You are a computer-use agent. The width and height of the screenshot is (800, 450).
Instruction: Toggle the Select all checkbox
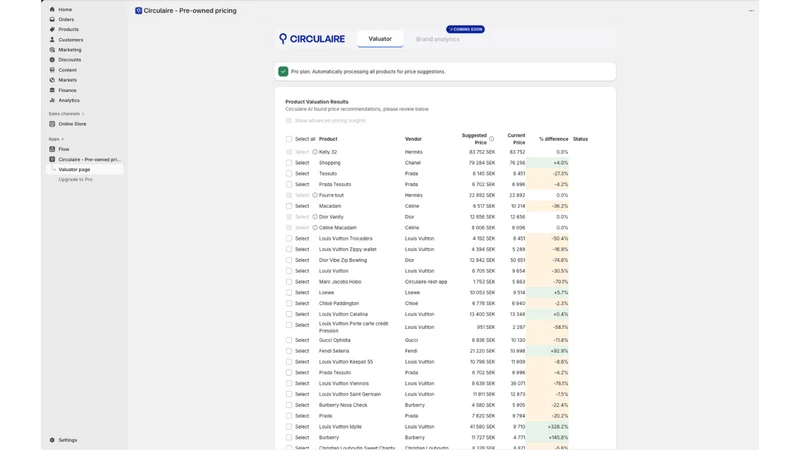[289, 139]
